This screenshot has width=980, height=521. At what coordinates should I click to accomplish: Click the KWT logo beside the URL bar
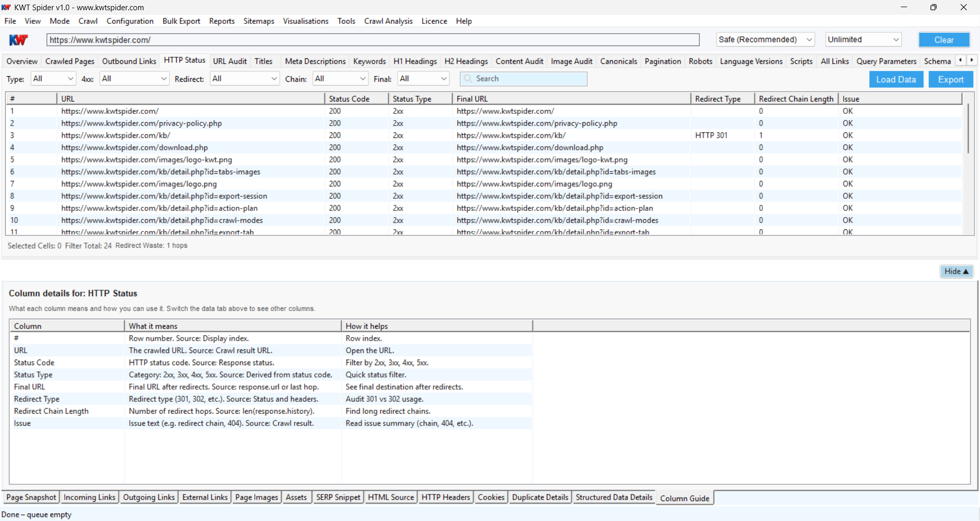18,39
